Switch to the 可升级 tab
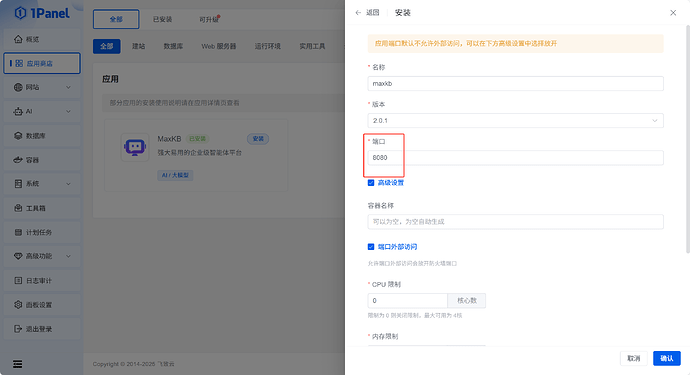The height and width of the screenshot is (375, 690). (x=209, y=19)
